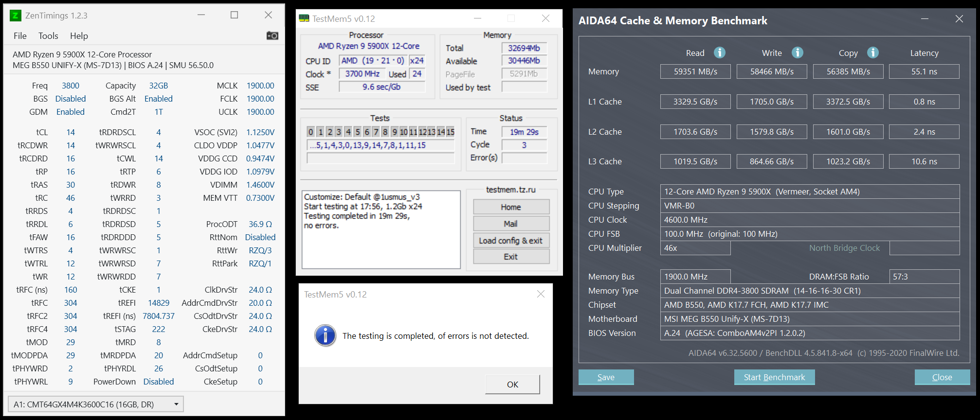Image resolution: width=980 pixels, height=420 pixels.
Task: Select test box 5 in TestMem5 Tests
Action: (358, 132)
